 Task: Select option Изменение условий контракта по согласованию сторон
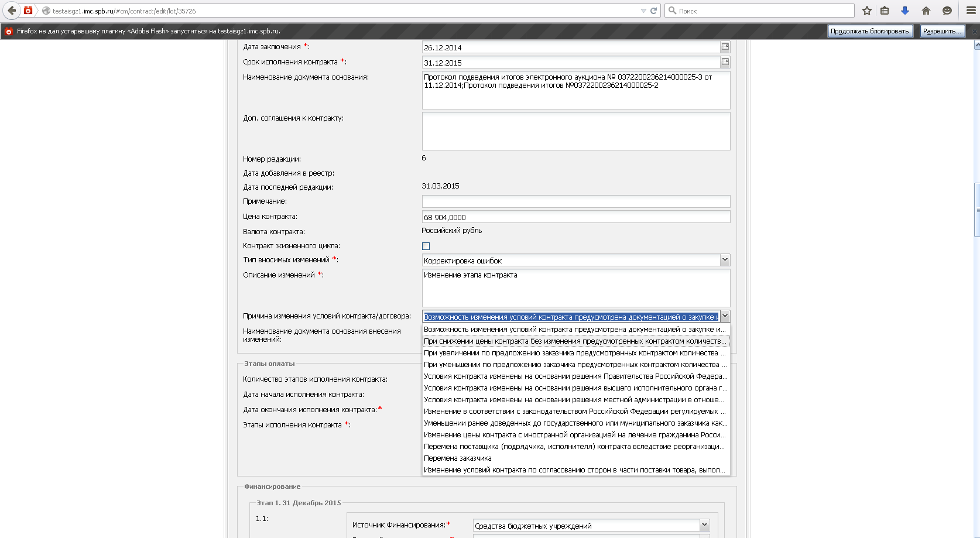click(x=576, y=470)
